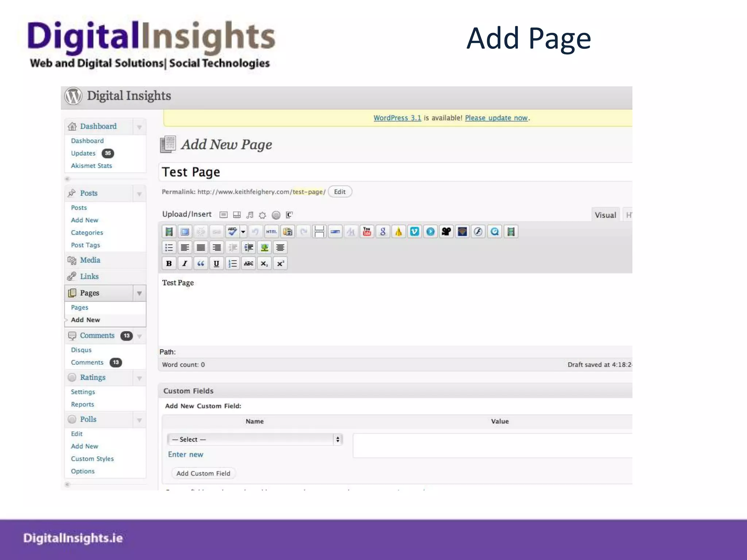Click the Please update now link
747x560 pixels.
pos(496,118)
